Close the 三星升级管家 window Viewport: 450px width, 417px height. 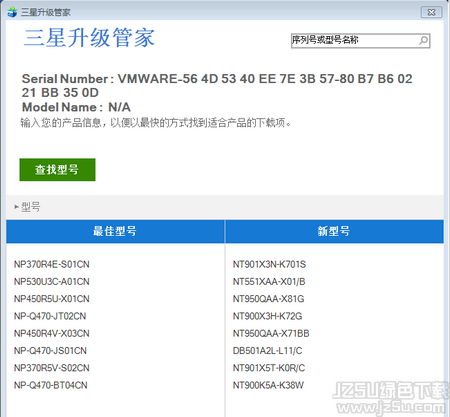point(431,12)
